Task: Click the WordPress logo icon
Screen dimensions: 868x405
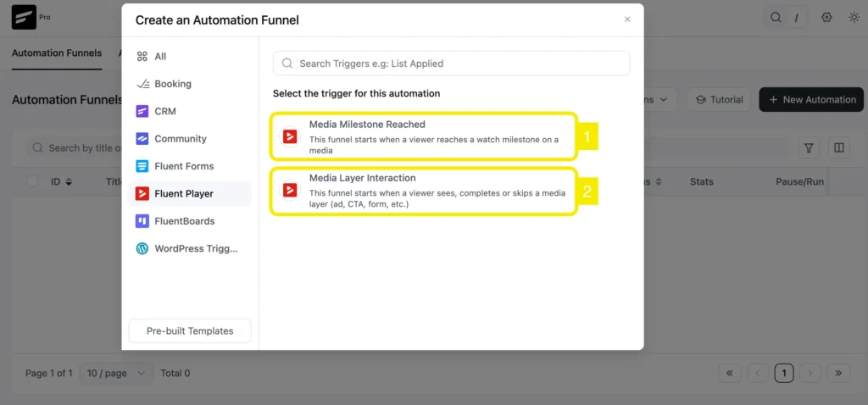Action: click(x=142, y=248)
